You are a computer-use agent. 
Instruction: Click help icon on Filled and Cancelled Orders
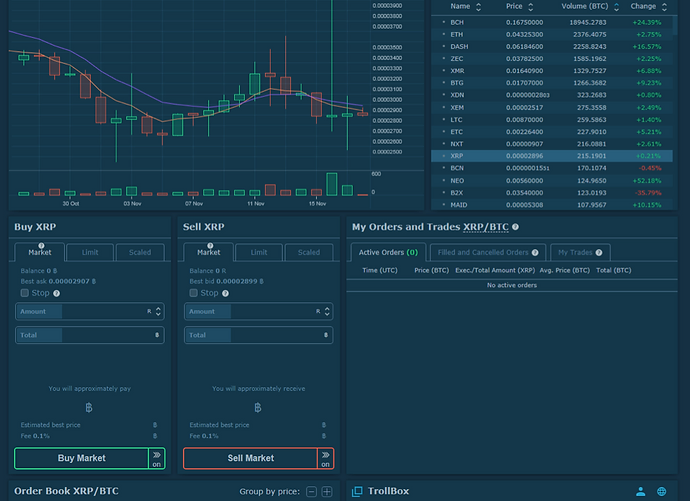point(535,252)
